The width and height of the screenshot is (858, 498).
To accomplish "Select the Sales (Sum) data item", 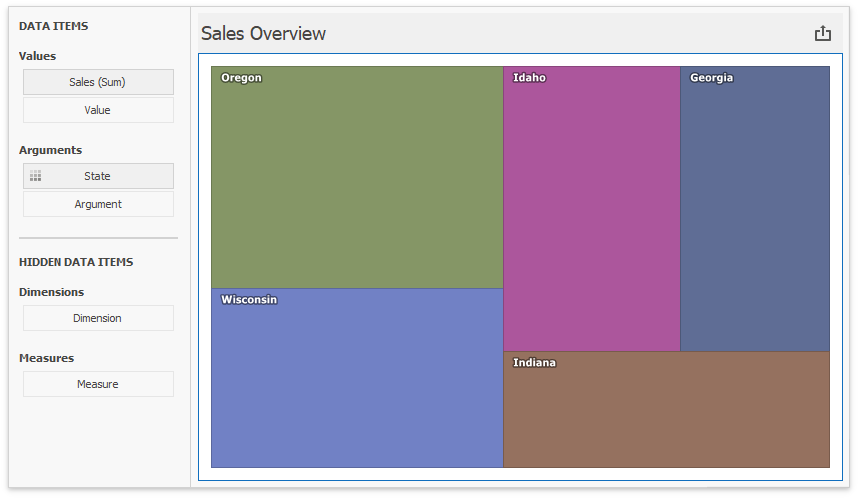I will coord(98,82).
